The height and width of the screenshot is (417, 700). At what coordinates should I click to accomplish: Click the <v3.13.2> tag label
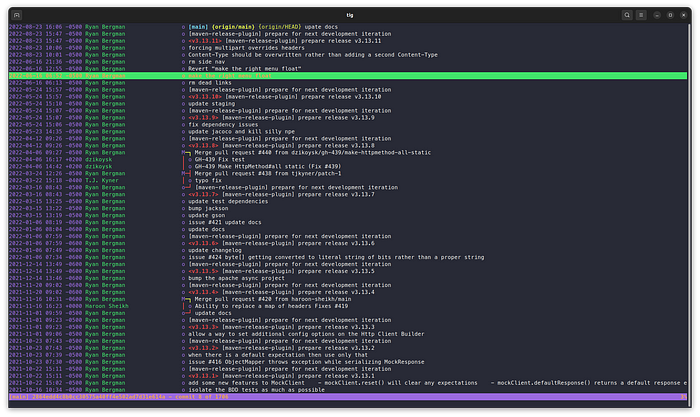[x=203, y=348]
